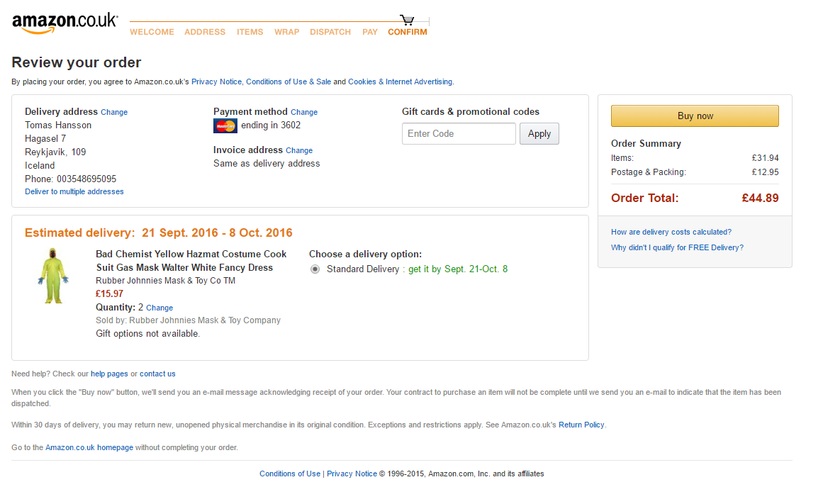Click the amazon.co.uk logo
This screenshot has height=504, width=823.
[65, 23]
